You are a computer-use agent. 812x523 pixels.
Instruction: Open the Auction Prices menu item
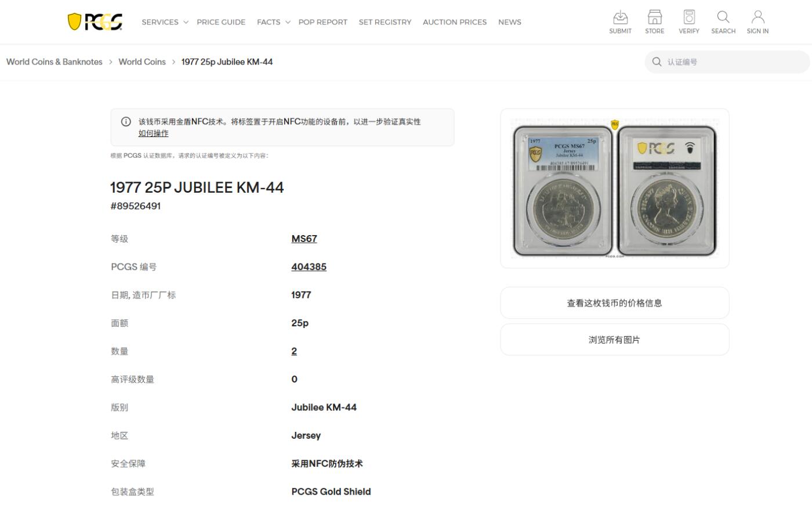[455, 22]
